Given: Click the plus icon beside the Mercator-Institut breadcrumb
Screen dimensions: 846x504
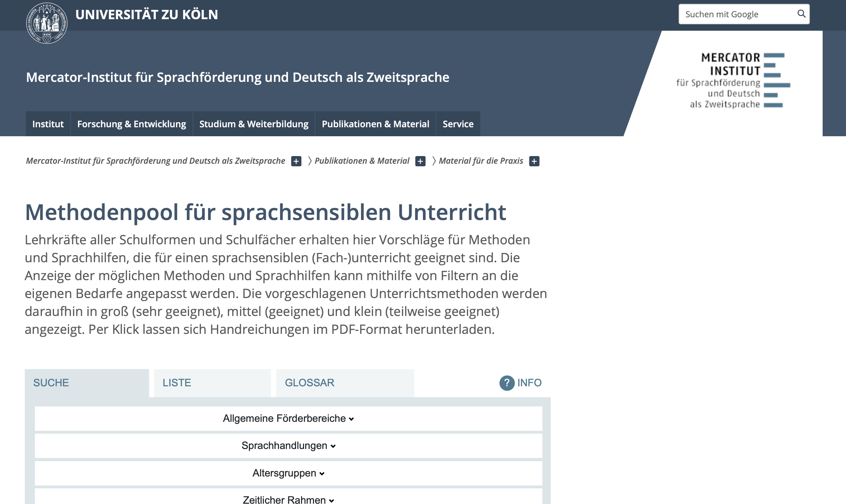Looking at the screenshot, I should click(x=296, y=161).
